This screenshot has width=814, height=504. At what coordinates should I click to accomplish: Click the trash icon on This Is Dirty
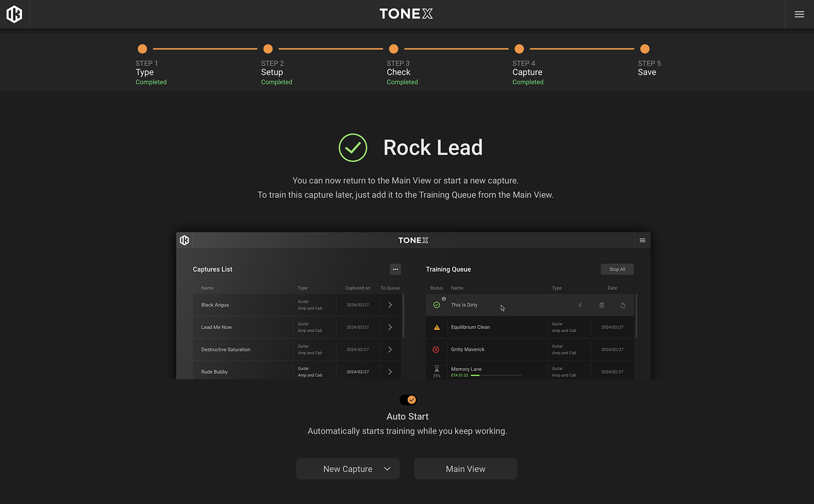point(602,305)
